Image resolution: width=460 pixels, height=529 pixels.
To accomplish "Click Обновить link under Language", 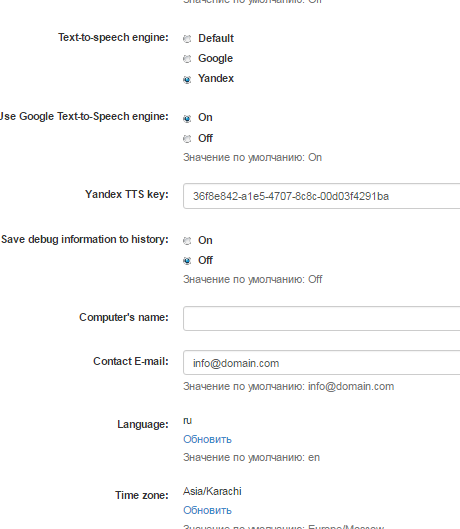I will [x=207, y=439].
